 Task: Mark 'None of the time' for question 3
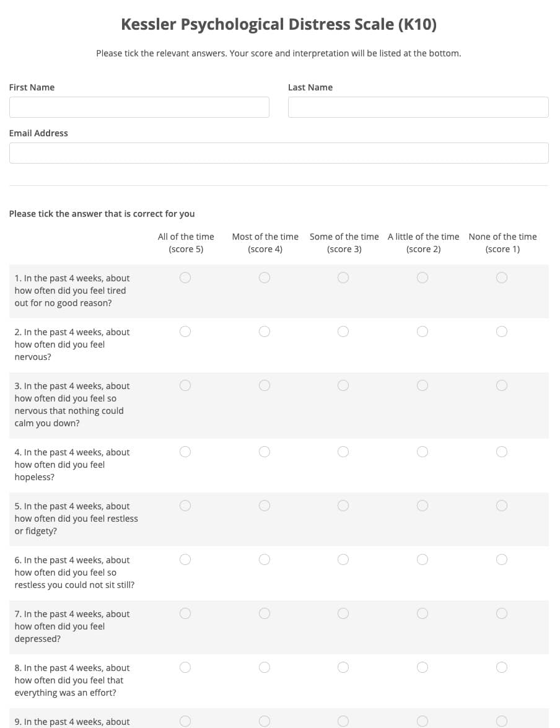point(502,385)
